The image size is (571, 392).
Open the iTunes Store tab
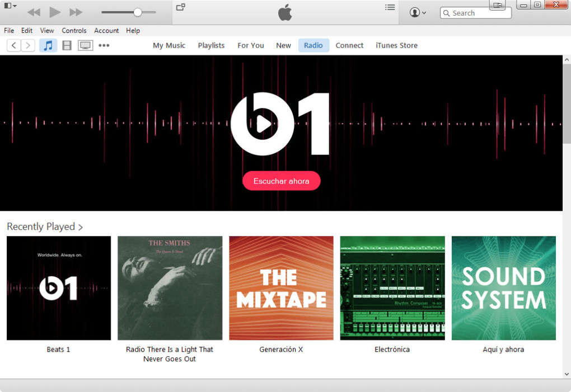(396, 45)
